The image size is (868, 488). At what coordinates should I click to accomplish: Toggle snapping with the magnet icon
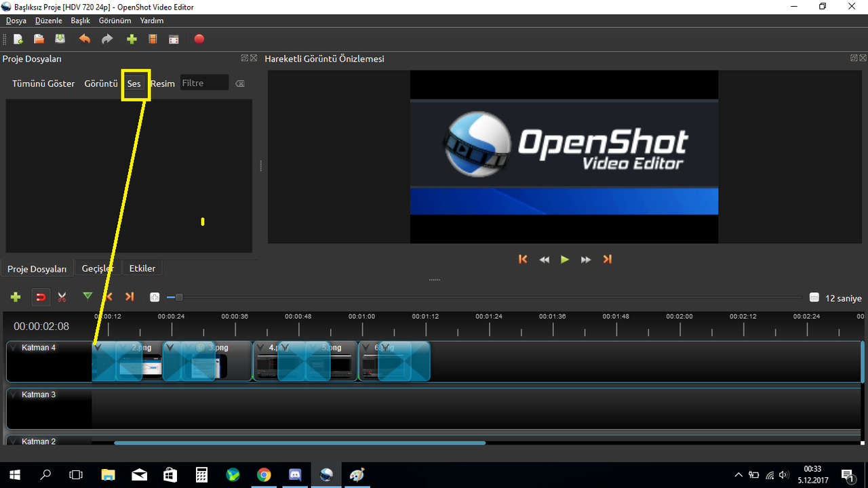pyautogui.click(x=41, y=297)
